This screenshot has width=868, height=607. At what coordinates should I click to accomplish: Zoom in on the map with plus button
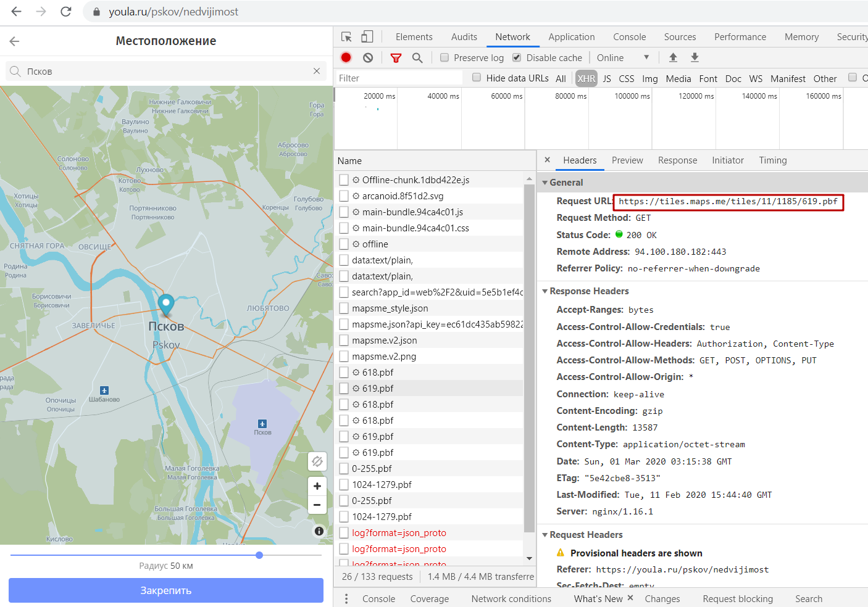(317, 486)
